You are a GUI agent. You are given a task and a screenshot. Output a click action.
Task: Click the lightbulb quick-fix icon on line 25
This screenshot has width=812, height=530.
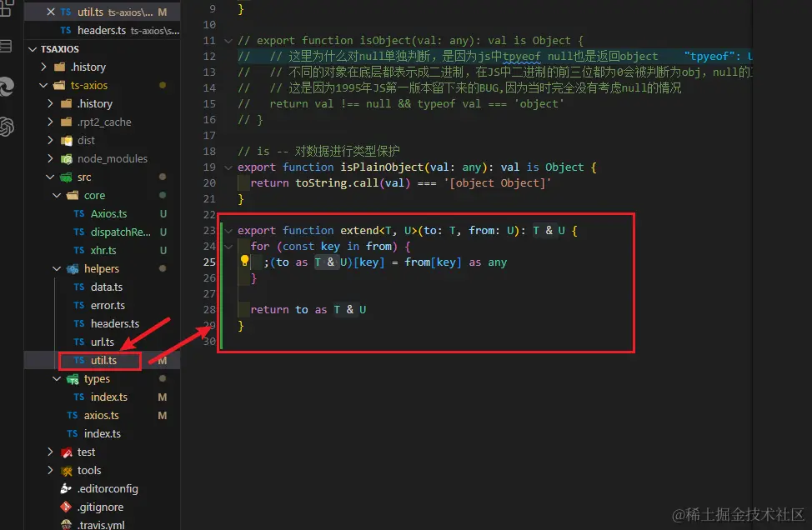(x=245, y=261)
